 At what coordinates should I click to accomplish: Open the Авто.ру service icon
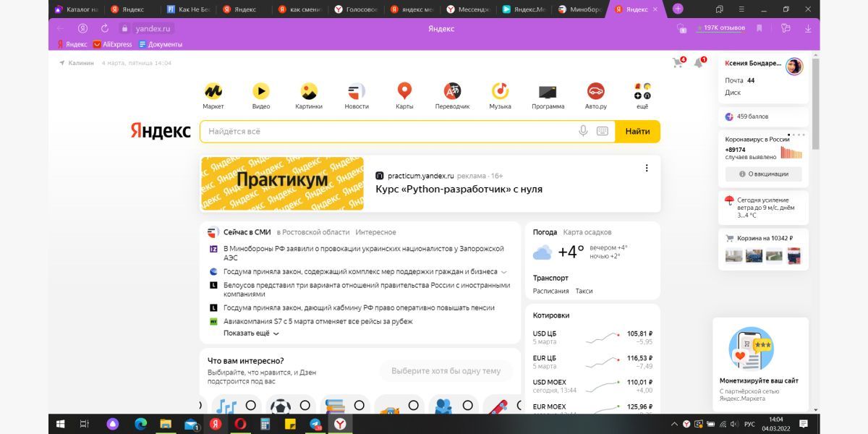[595, 91]
